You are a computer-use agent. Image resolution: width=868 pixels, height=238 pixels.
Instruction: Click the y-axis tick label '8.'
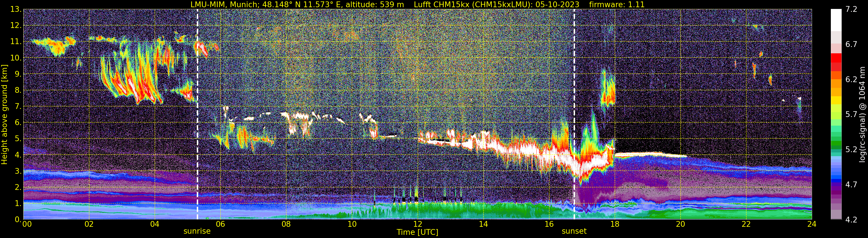pos(18,90)
